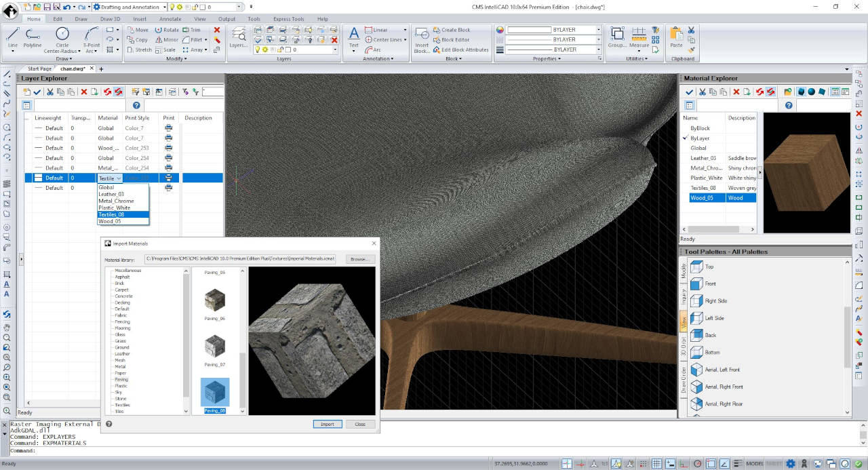The width and height of the screenshot is (868, 470).
Task: Expand the Modify panel dropdown
Action: coord(176,59)
